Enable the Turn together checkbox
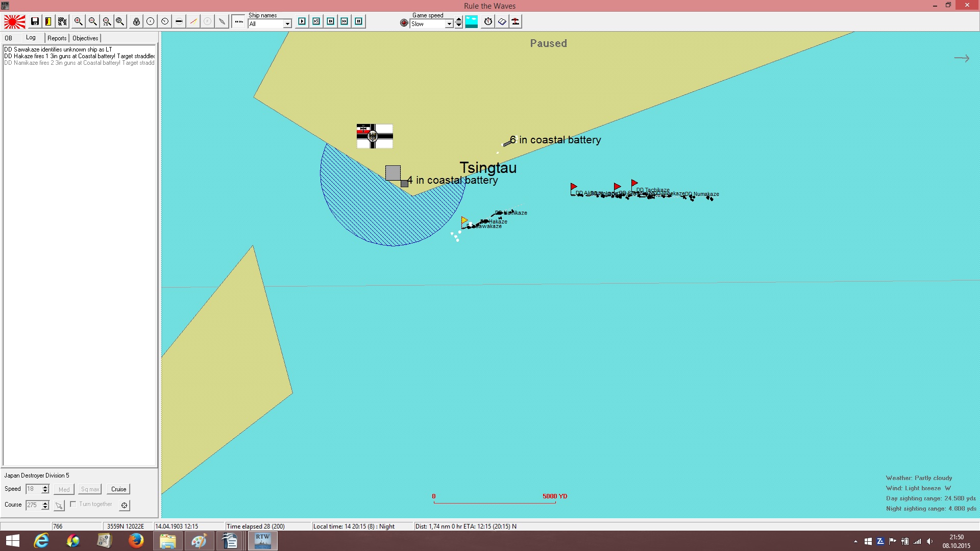This screenshot has height=551, width=980. coord(73,504)
